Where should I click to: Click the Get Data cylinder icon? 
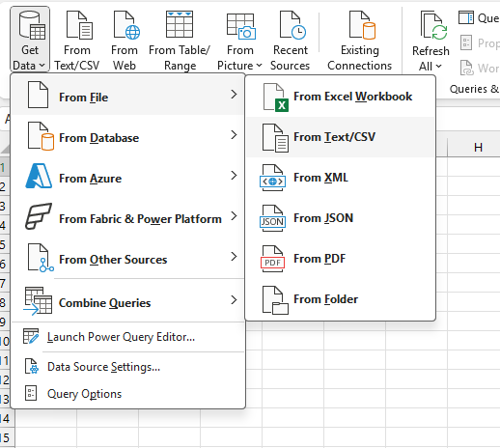tap(32, 25)
